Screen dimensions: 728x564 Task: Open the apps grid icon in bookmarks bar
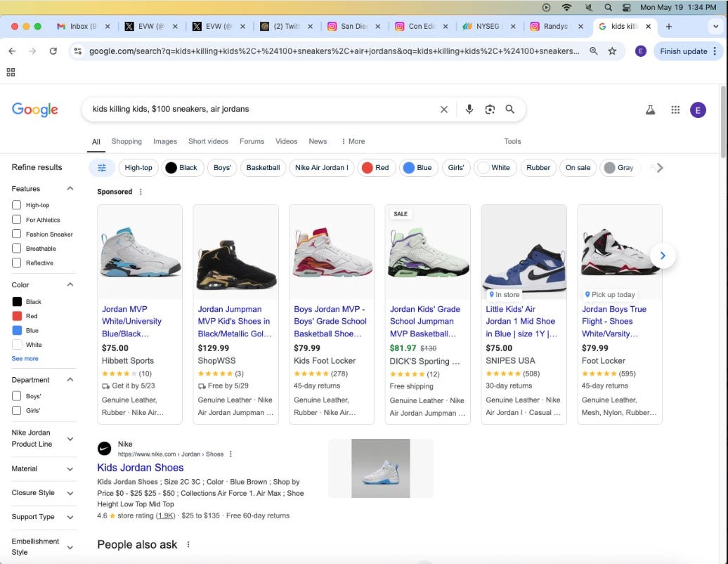11,72
